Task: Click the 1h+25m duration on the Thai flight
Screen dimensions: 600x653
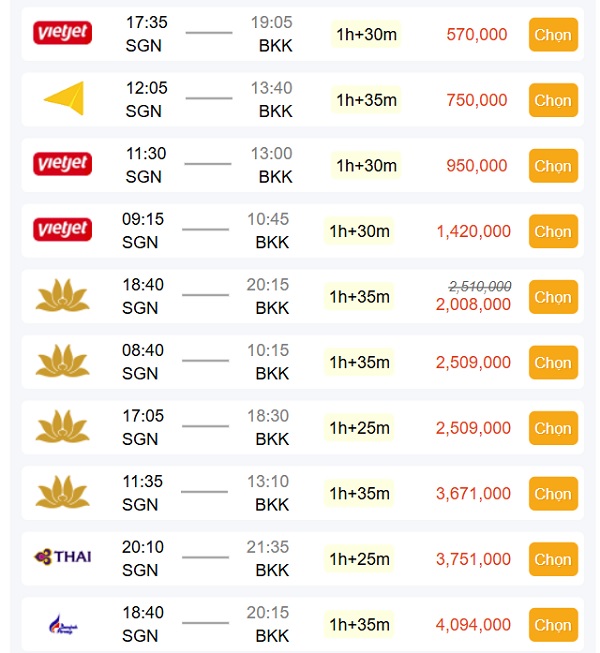Action: (x=359, y=559)
